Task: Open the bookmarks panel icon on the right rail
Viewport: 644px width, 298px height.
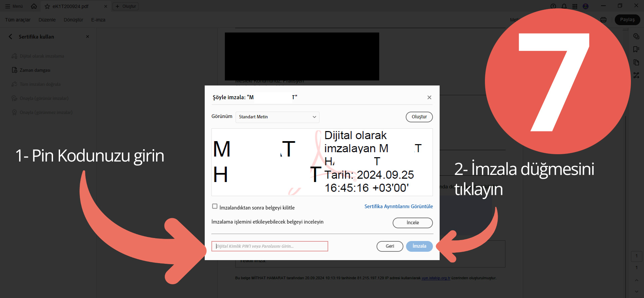Action: (x=636, y=49)
